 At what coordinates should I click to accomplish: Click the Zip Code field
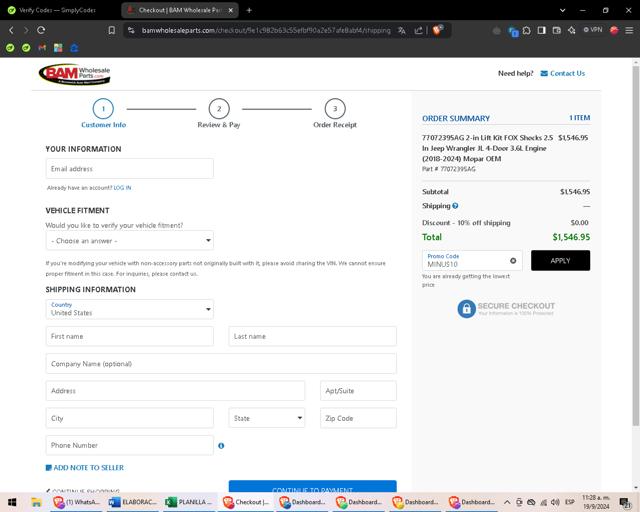[x=358, y=418]
